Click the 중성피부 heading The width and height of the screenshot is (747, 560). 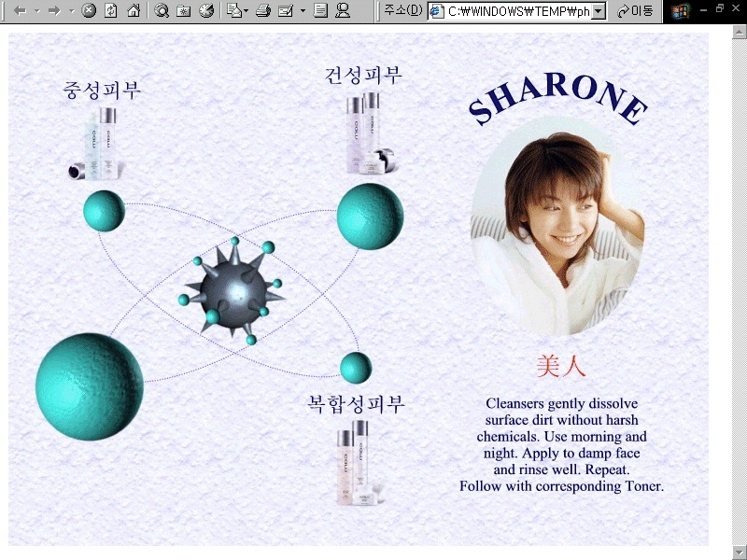point(102,90)
